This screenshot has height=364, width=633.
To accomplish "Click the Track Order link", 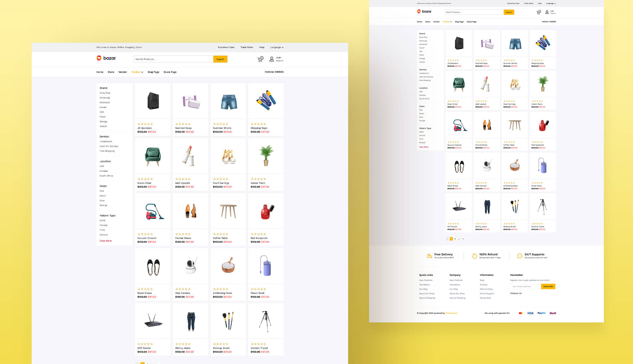I will (x=247, y=47).
